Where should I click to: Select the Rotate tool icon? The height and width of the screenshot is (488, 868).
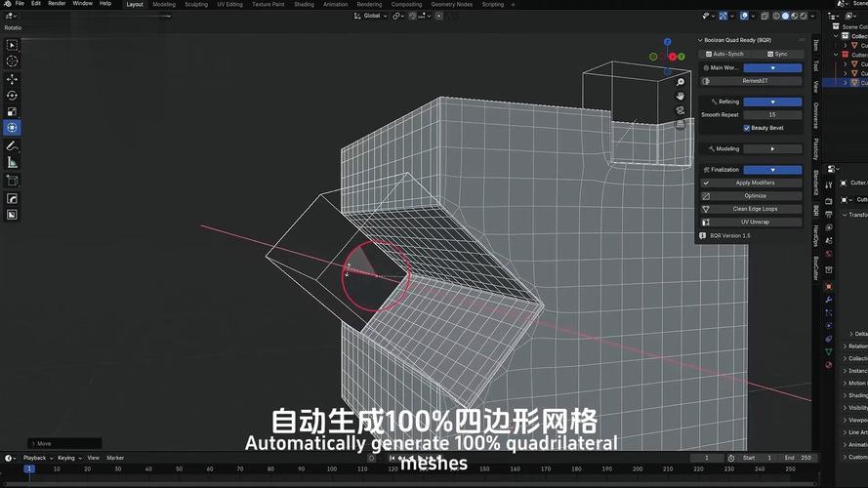(12, 96)
